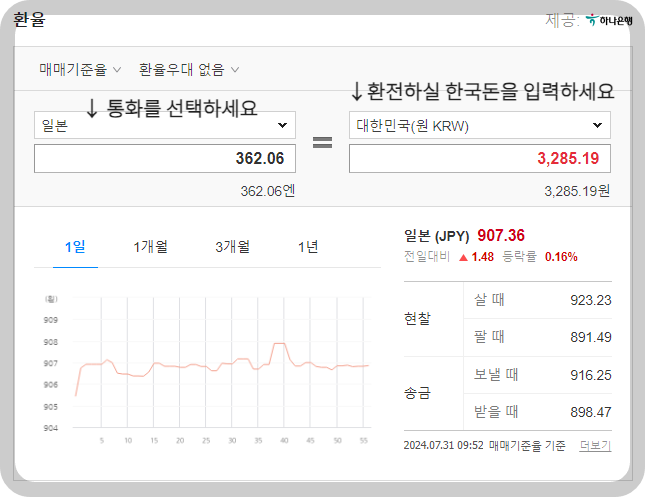Click the 일본 (JPY) label

(x=436, y=236)
